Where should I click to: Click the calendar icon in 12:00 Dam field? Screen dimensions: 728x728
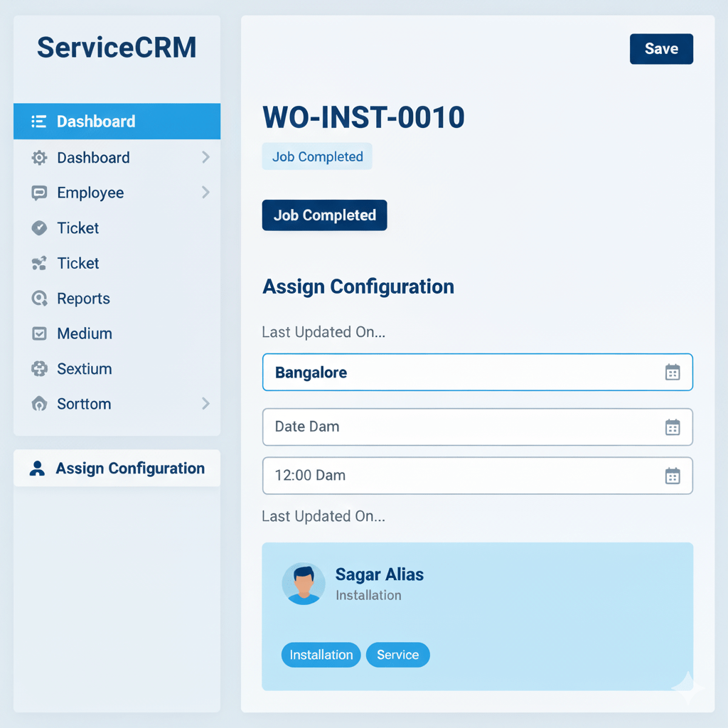tap(672, 476)
